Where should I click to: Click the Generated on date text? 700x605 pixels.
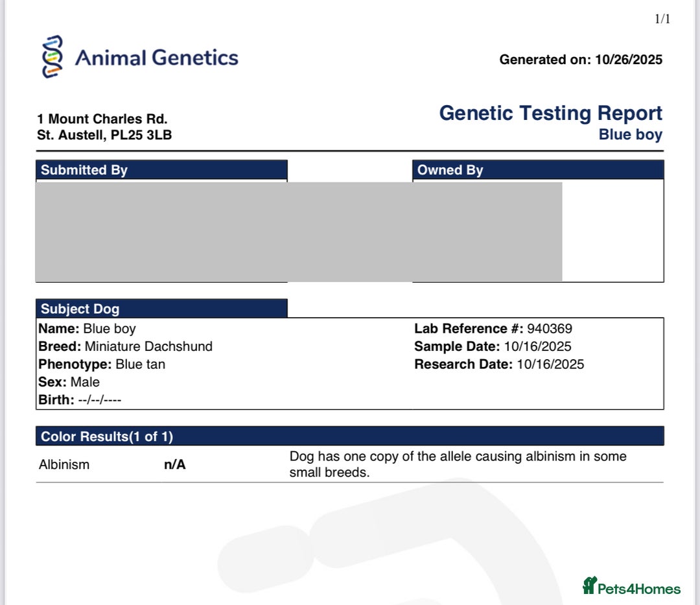581,60
